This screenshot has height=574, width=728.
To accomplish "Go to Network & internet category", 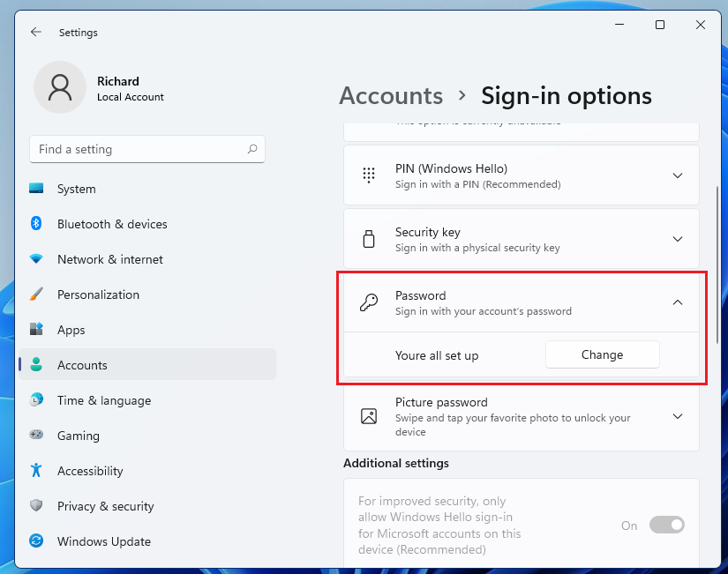I will click(x=110, y=259).
